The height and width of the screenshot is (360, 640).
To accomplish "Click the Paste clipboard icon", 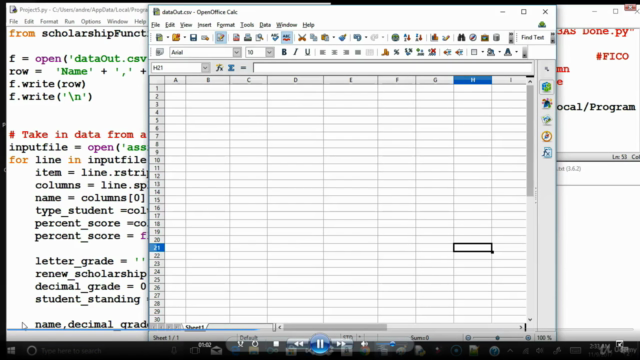I will point(325,38).
